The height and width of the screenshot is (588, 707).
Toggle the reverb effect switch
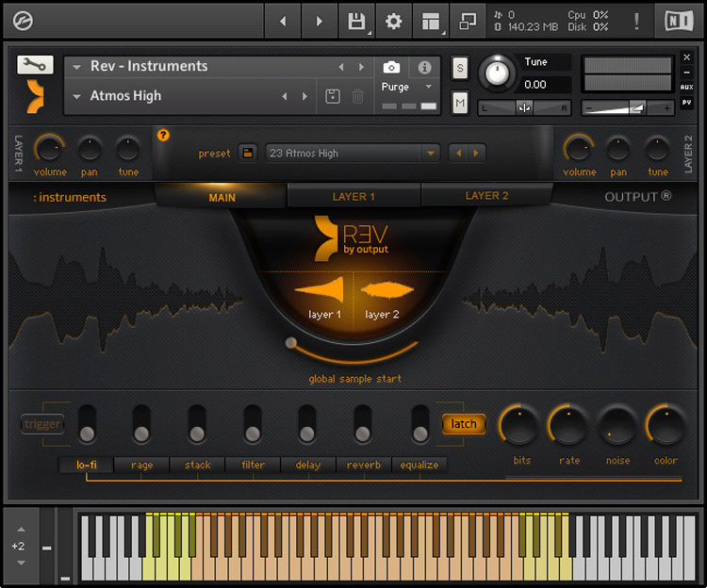coord(363,423)
